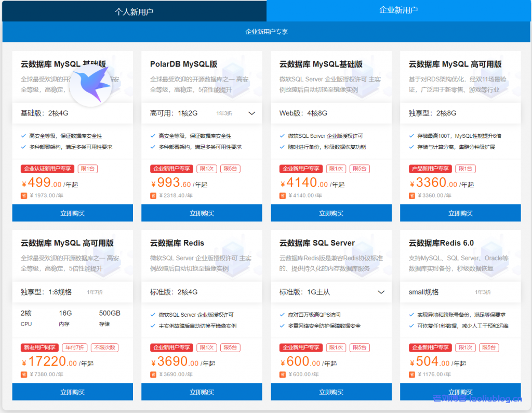Open the 云数据库 SQL Server card title
532x413 pixels.
(317, 243)
